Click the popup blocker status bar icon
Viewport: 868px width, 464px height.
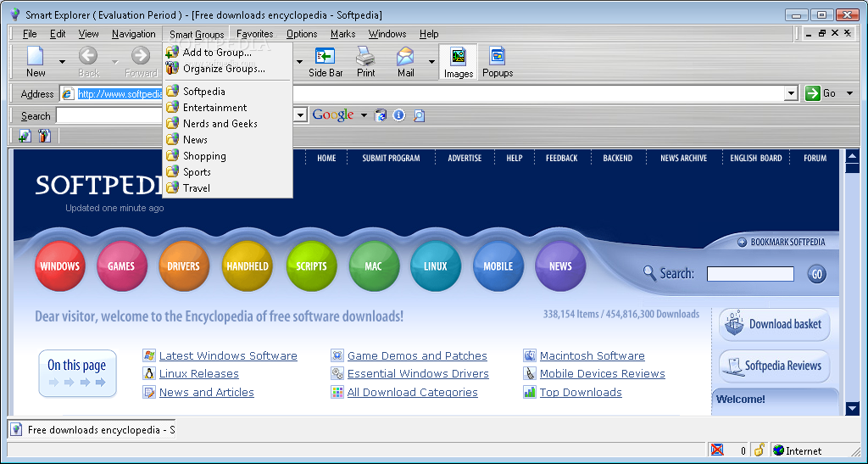pyautogui.click(x=717, y=450)
